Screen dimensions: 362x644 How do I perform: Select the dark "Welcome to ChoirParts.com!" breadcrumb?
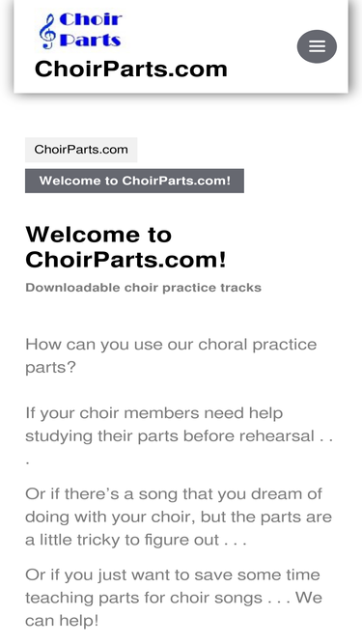(134, 181)
